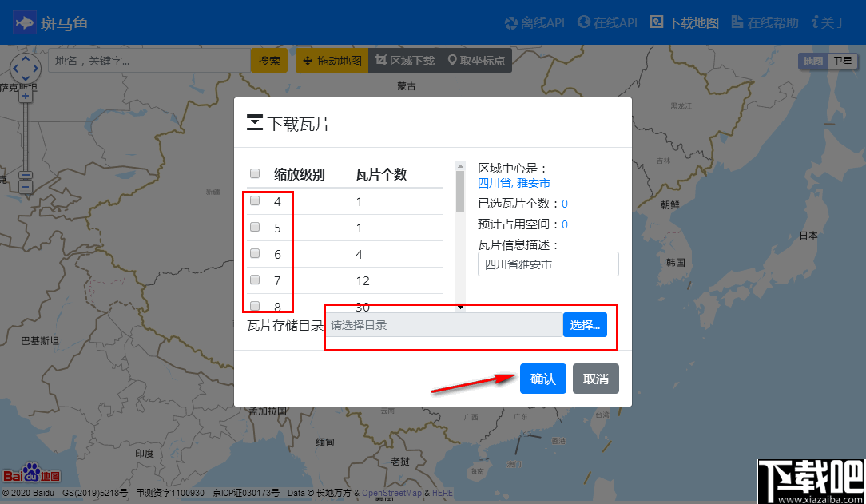The image size is (866, 504).
Task: Check the zoom level 7 checkbox
Action: tap(255, 280)
